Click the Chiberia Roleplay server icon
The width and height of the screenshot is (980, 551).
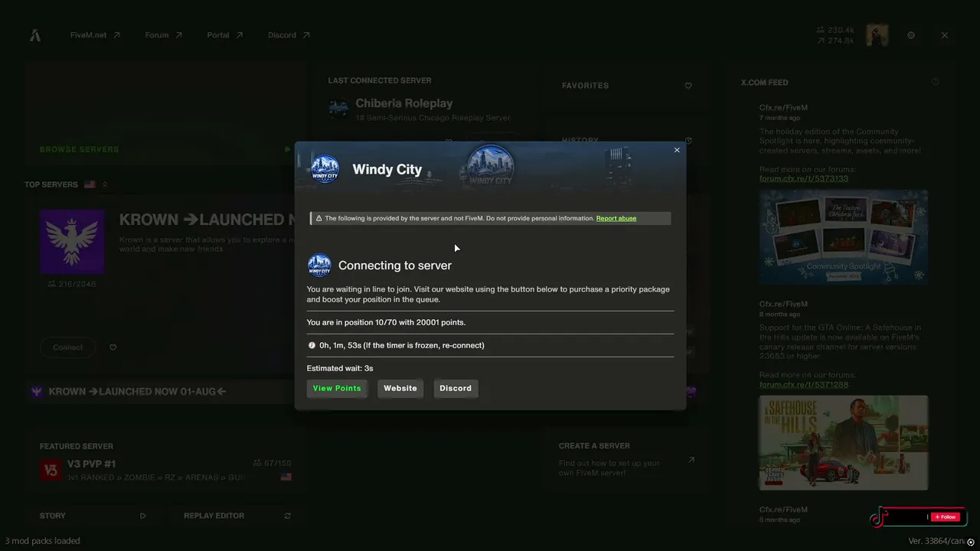(x=338, y=109)
